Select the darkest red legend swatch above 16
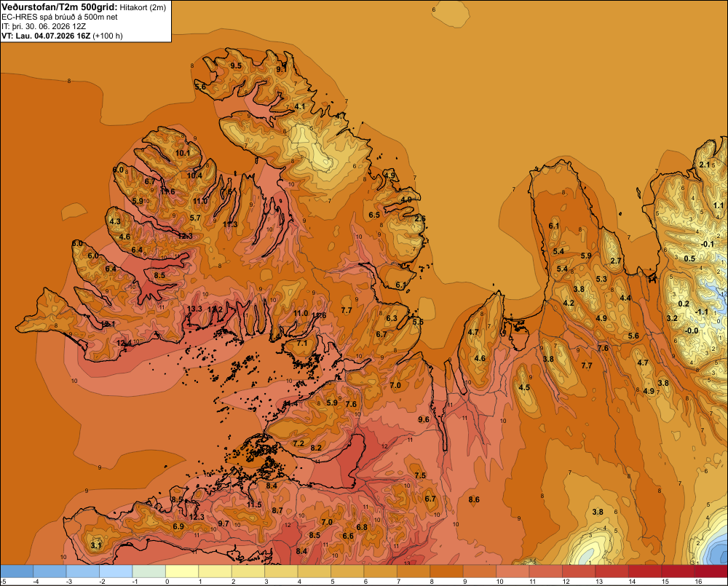The width and height of the screenshot is (728, 586). (711, 571)
